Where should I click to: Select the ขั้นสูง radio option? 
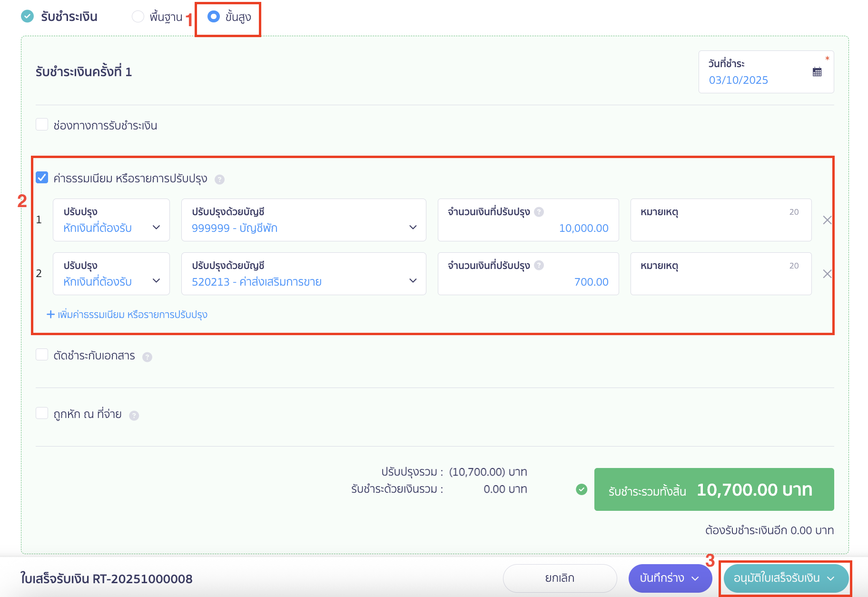[214, 17]
